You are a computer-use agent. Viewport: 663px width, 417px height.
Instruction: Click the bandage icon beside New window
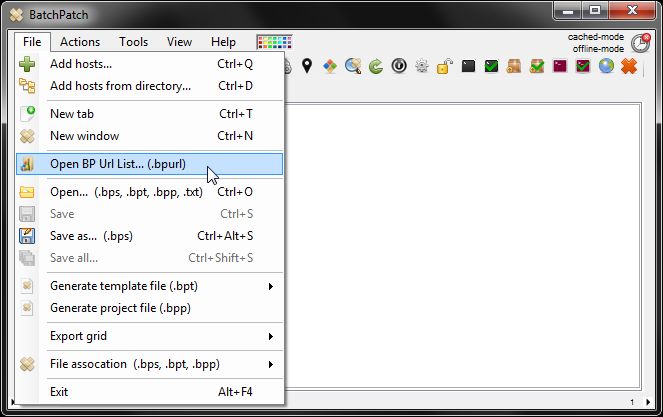27,136
